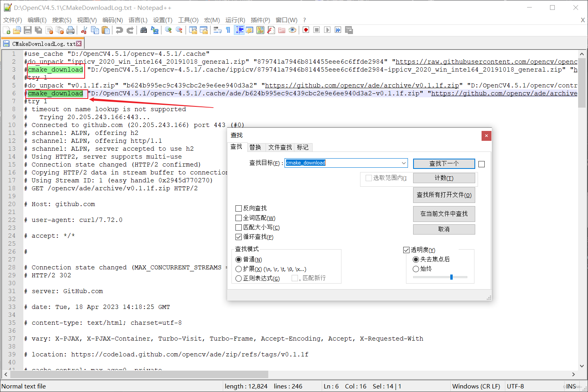Image resolution: width=588 pixels, height=392 pixels.
Task: Enable the 反向查找 checkbox
Action: 239,208
